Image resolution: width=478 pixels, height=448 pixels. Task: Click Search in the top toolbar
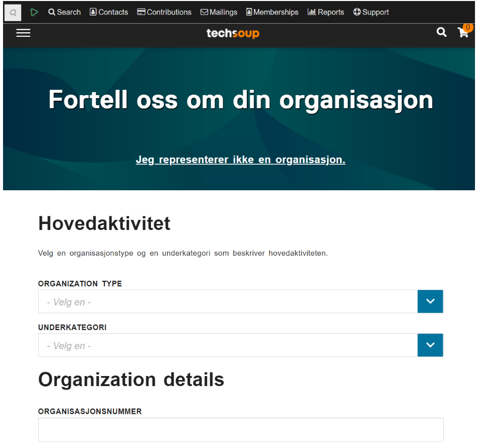[x=64, y=12]
